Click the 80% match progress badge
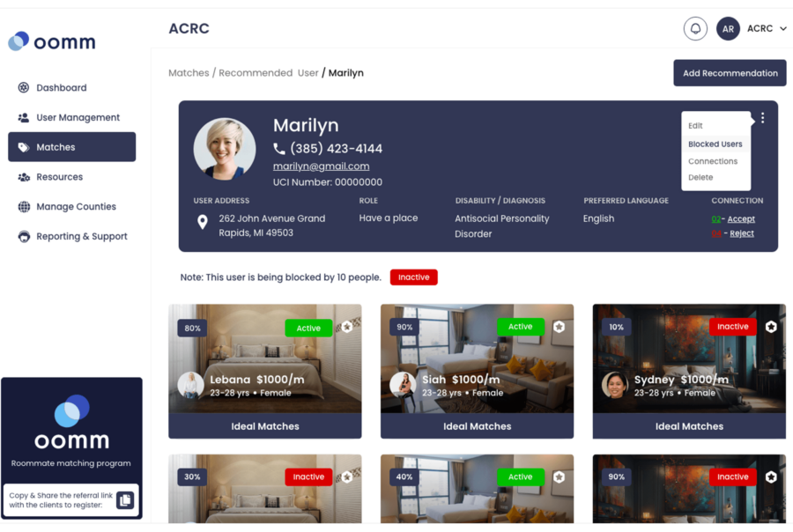The width and height of the screenshot is (793, 532). point(192,328)
